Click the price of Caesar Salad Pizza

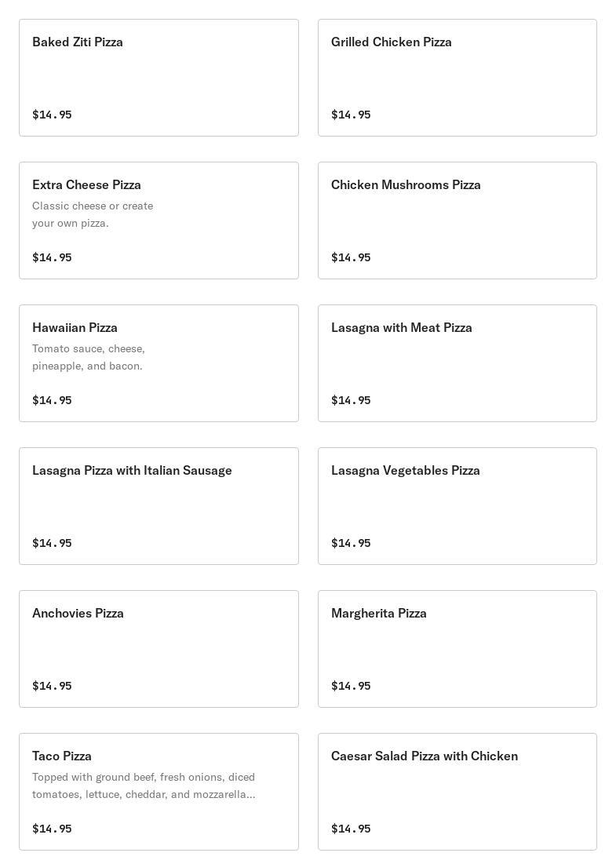pyautogui.click(x=351, y=829)
